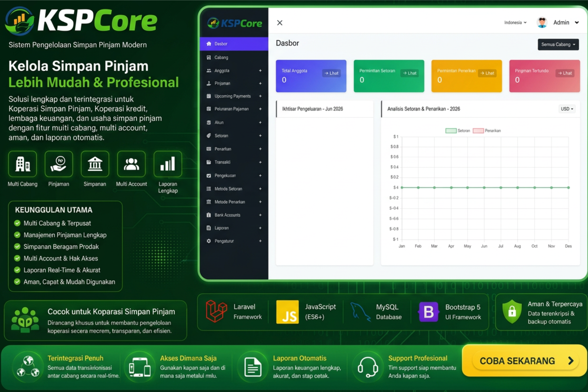Click the Pinjaman sidebar icon
This screenshot has height=392, width=588.
209,83
